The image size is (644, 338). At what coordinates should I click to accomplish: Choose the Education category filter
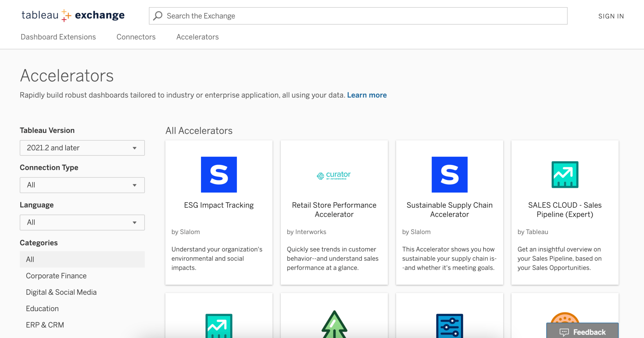pos(42,309)
